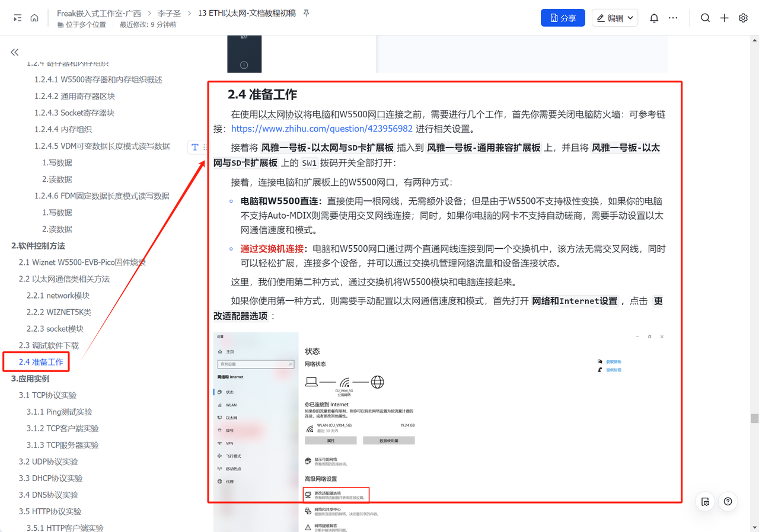The width and height of the screenshot is (759, 532).
Task: Select outline item 3.2 UDP协议实验
Action: tap(48, 461)
